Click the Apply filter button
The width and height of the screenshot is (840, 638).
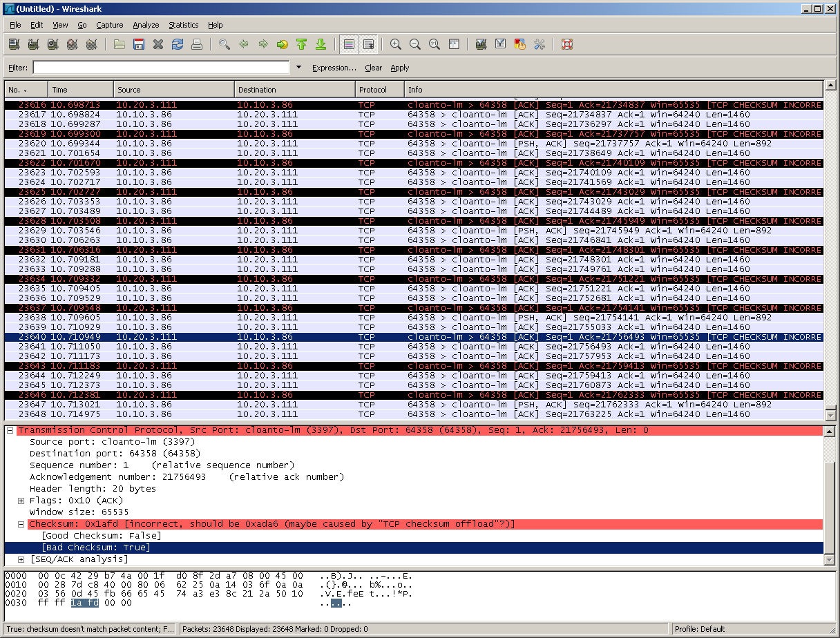(x=399, y=68)
